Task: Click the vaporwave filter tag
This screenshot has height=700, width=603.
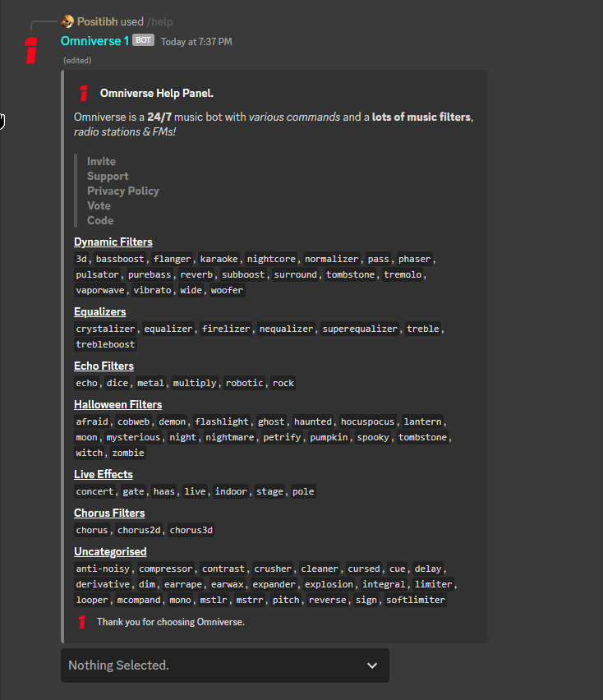Action: click(100, 290)
